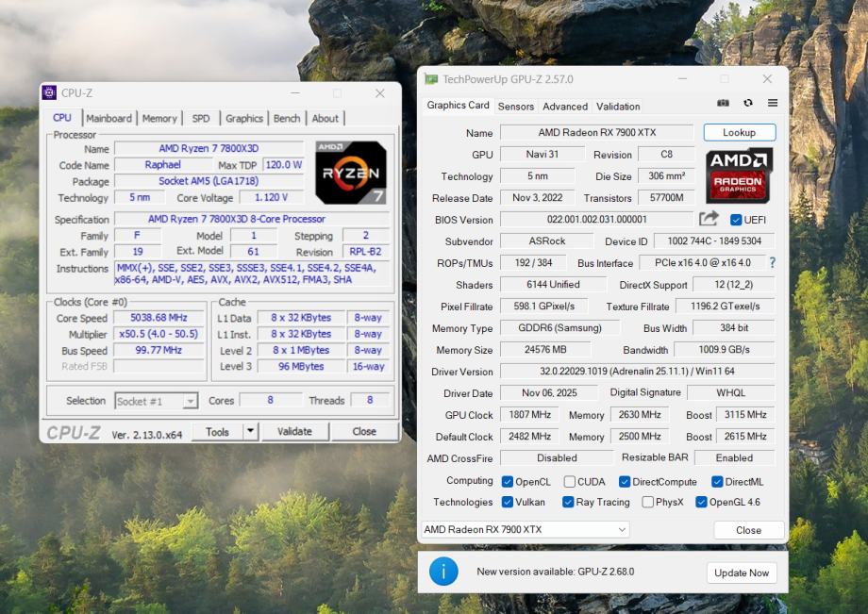Open the GPU selection dropdown in GPU-Z
Screen dimensions: 868x614
pos(525,529)
